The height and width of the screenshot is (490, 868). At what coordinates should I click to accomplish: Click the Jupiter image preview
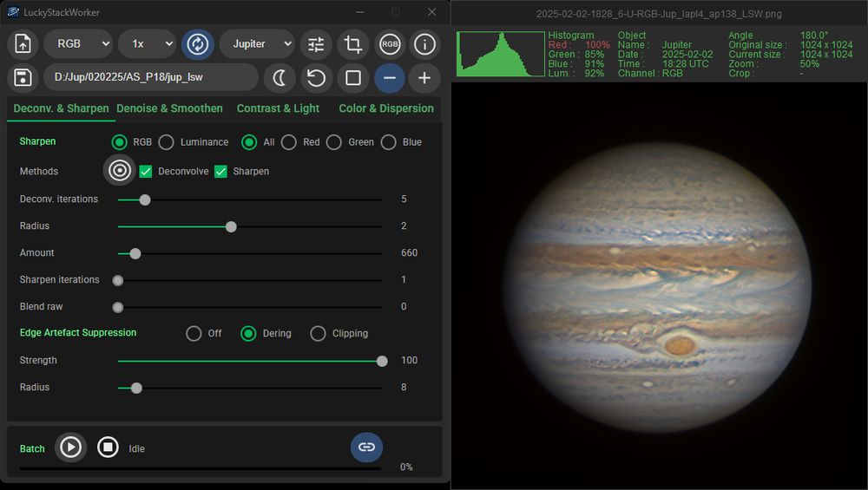click(659, 284)
